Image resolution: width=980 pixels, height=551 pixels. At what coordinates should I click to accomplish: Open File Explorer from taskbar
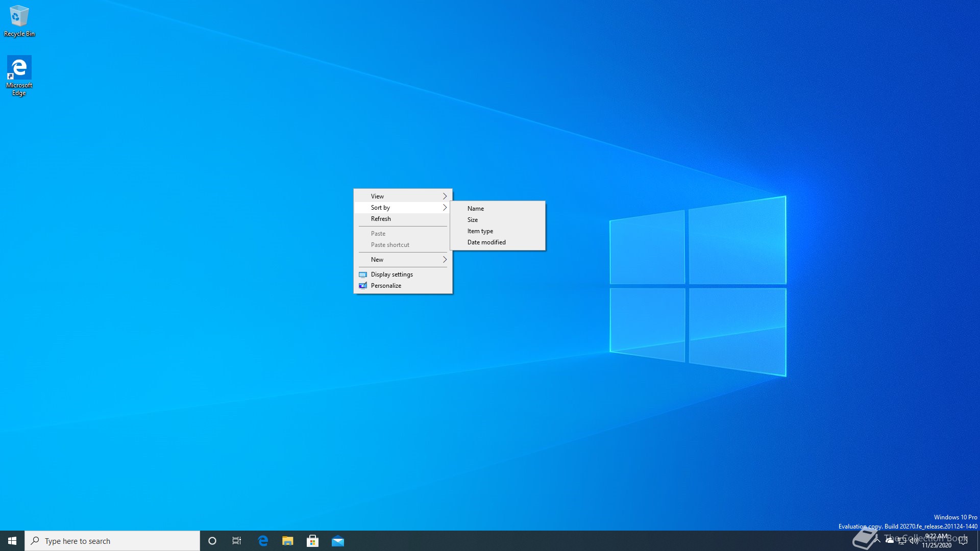pyautogui.click(x=288, y=541)
